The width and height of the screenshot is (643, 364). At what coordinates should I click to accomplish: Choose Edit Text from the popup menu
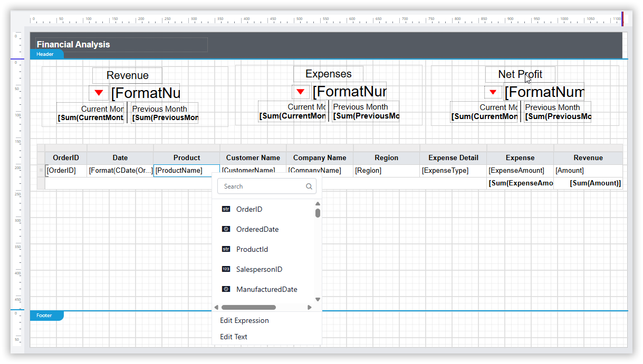pyautogui.click(x=234, y=337)
